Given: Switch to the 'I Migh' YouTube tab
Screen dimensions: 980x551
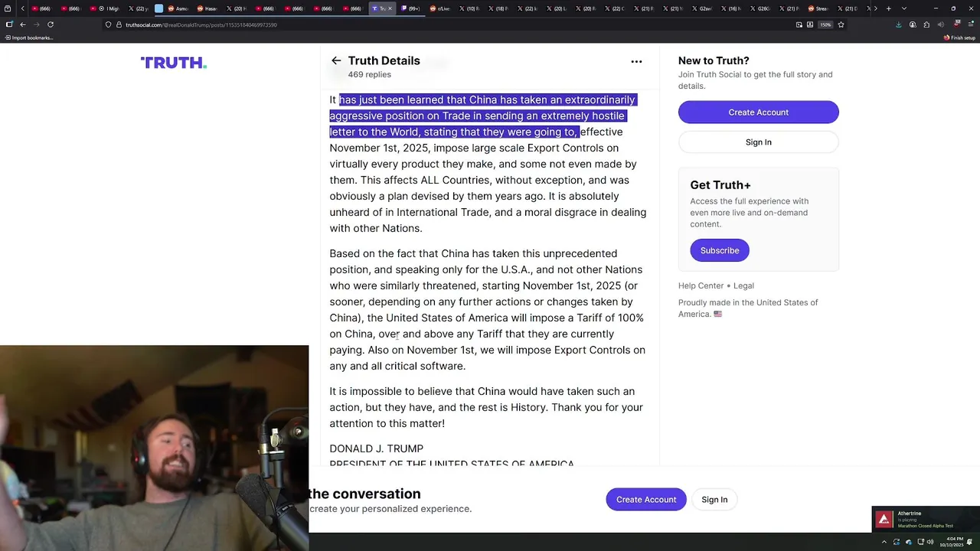Looking at the screenshot, I should pos(106,8).
